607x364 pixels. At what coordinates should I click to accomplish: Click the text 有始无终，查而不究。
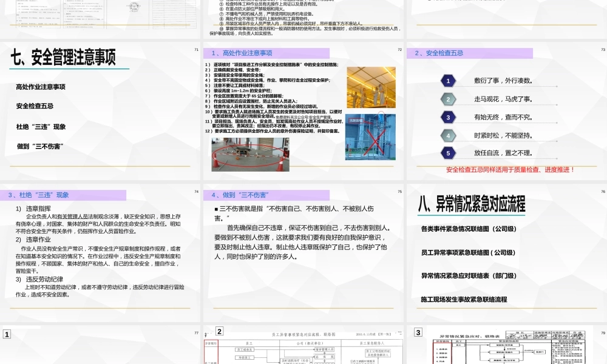(504, 117)
